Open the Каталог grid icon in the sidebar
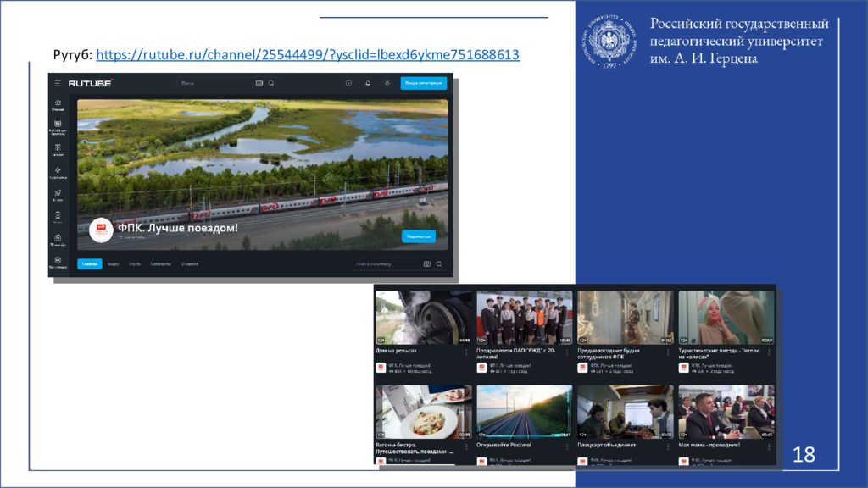Viewport: 868px width, 488px height. 58,147
